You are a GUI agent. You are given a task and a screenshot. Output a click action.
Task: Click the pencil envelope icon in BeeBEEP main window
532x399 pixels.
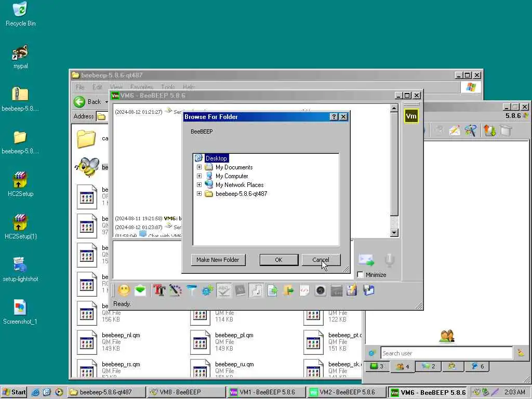[454, 130]
